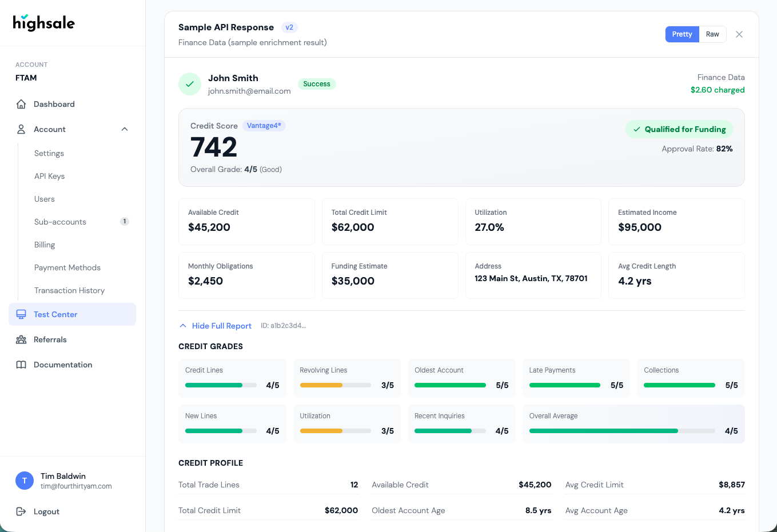Click the Account person icon in sidebar

(21, 129)
